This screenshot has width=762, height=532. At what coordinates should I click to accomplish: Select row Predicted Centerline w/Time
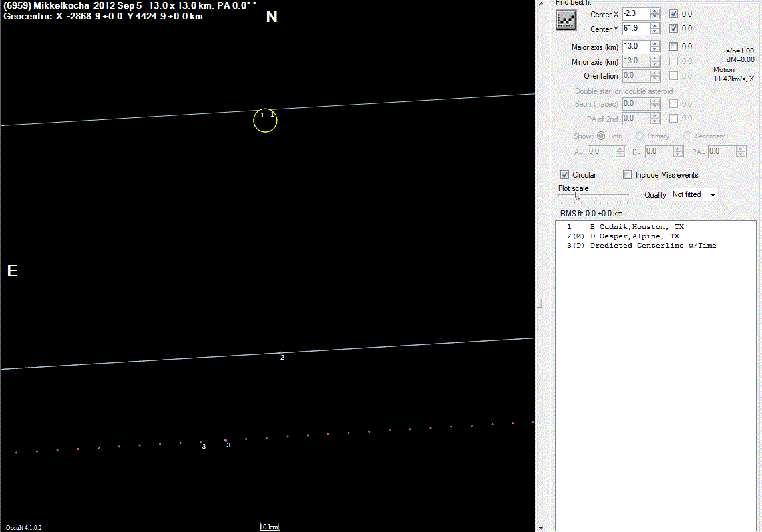pyautogui.click(x=656, y=246)
